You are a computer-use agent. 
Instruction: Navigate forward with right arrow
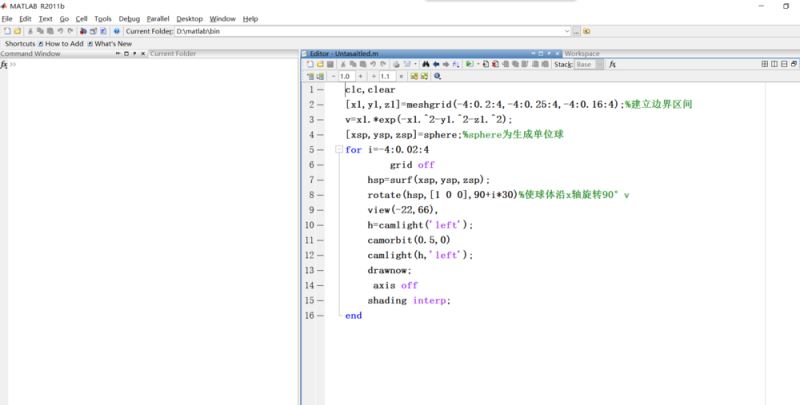pos(446,64)
